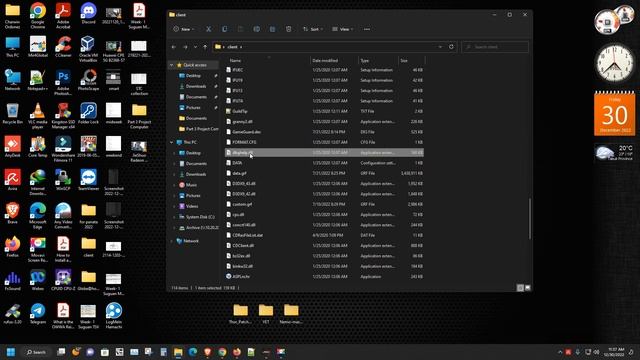Click the Cut scissors icon
The width and height of the screenshot is (640, 360).
coord(209,29)
